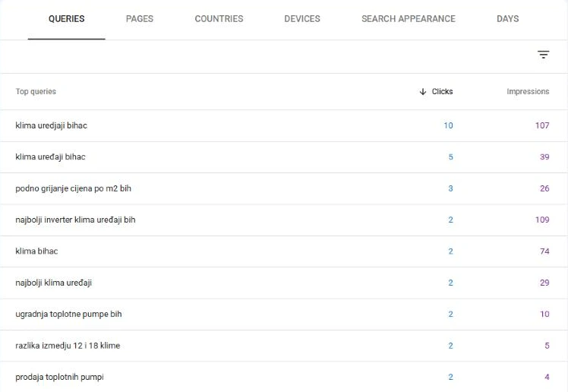This screenshot has height=392, width=568.
Task: Select query 'prodaja toplotnih pumpi'
Action: [x=59, y=377]
